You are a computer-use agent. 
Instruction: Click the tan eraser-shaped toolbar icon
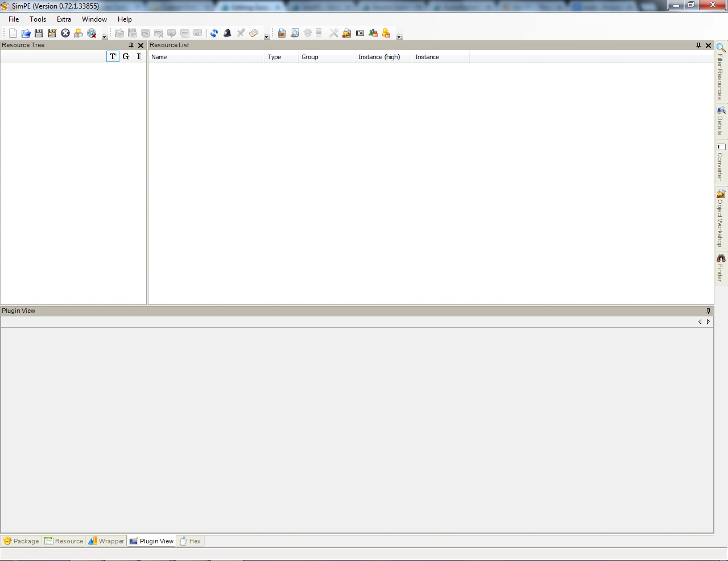click(254, 33)
